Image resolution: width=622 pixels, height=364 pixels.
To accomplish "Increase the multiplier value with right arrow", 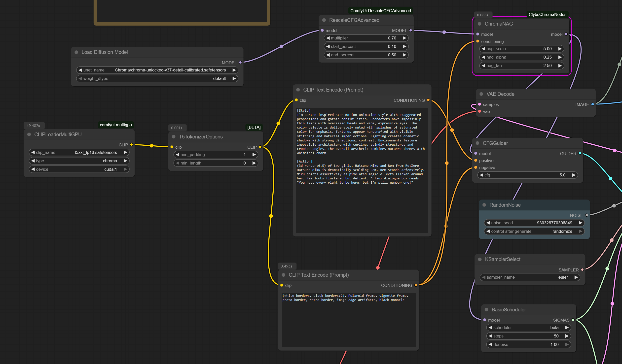I will [x=404, y=38].
